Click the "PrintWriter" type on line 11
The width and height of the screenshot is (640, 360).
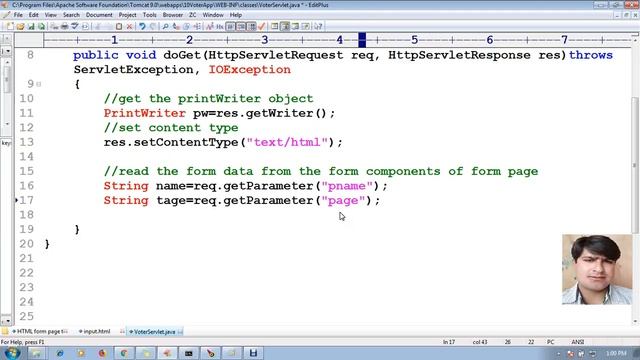point(144,113)
